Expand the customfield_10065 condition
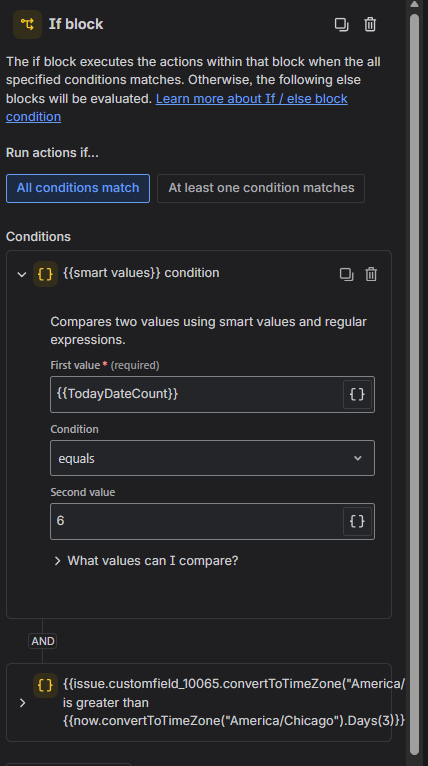This screenshot has height=766, width=428. tap(22, 702)
